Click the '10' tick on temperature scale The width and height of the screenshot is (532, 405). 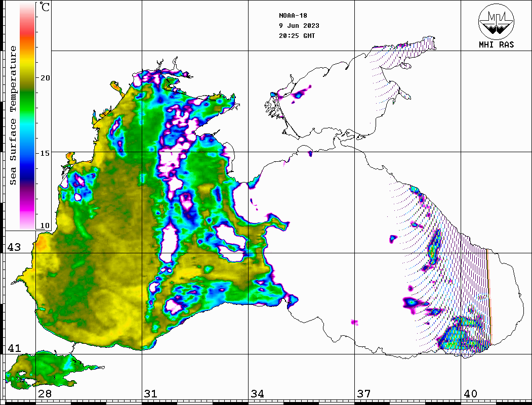[x=45, y=226]
